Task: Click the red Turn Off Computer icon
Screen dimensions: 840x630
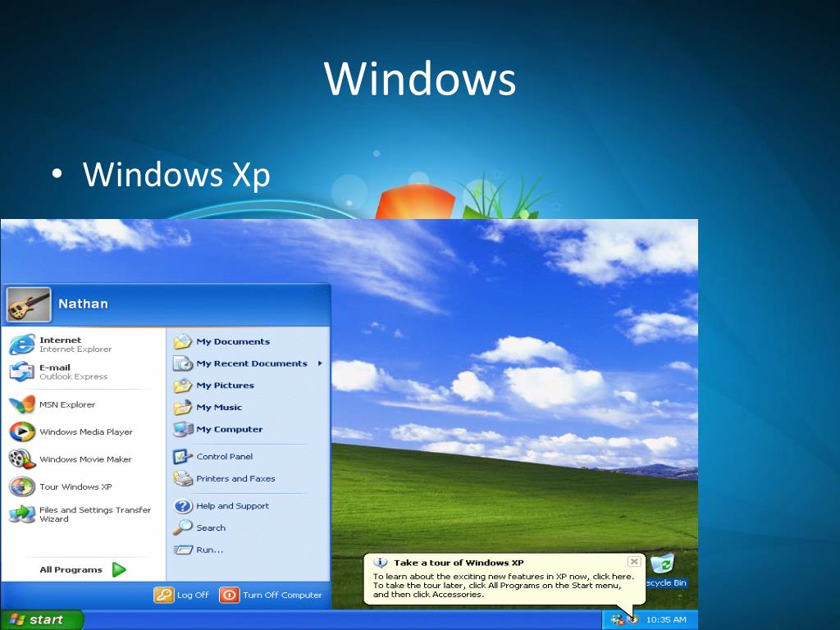Action: (230, 595)
